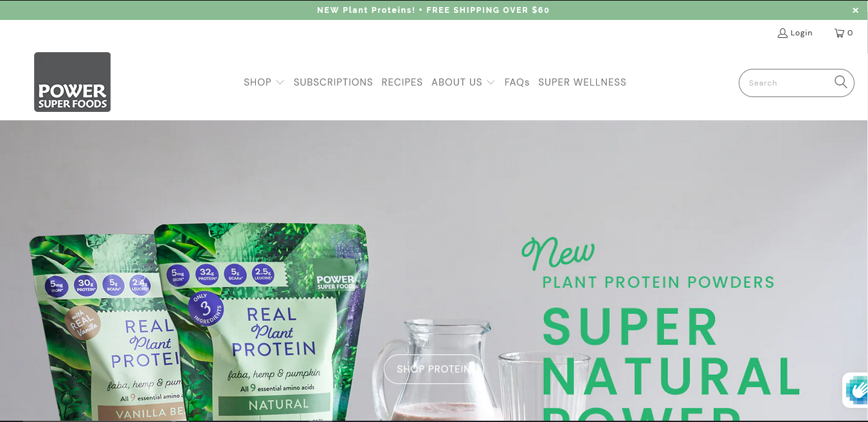Click the SHOP PROTEIN button
Screen dimensions: 868x422
pos(433,369)
